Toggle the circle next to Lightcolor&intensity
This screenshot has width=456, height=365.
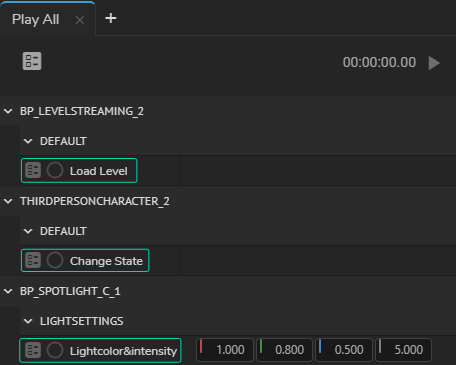point(55,350)
